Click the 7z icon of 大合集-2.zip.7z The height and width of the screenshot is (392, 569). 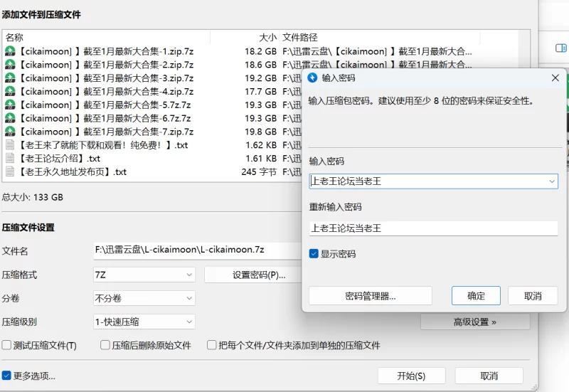(10, 65)
